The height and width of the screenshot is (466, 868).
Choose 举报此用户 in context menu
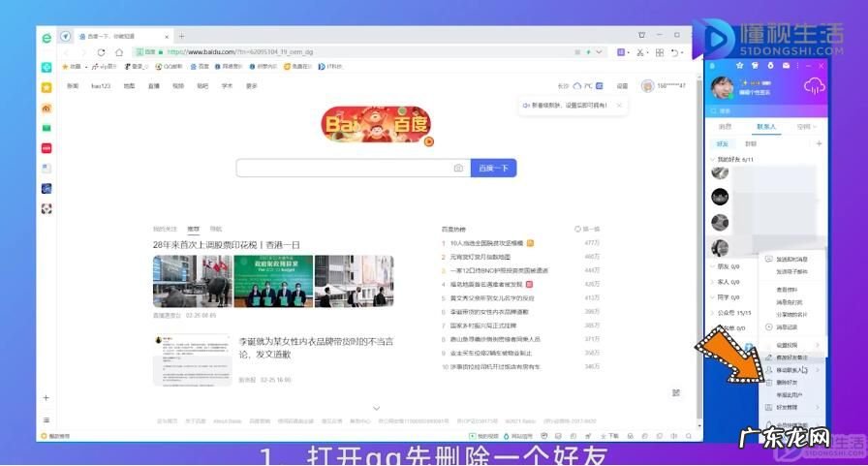tap(789, 395)
